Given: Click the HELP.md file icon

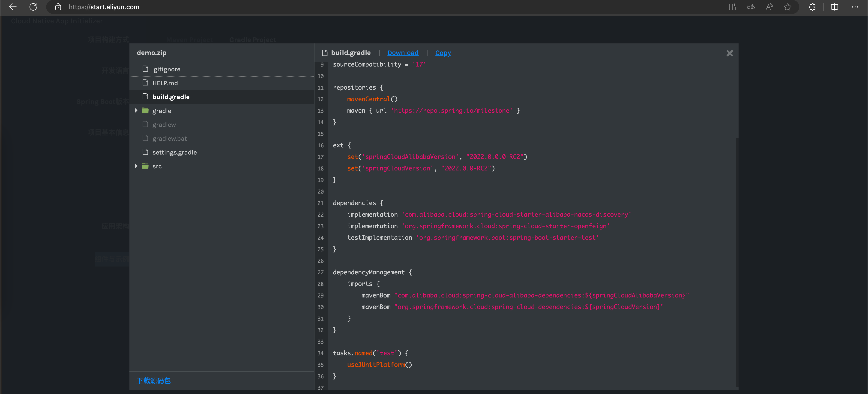Looking at the screenshot, I should (x=146, y=83).
